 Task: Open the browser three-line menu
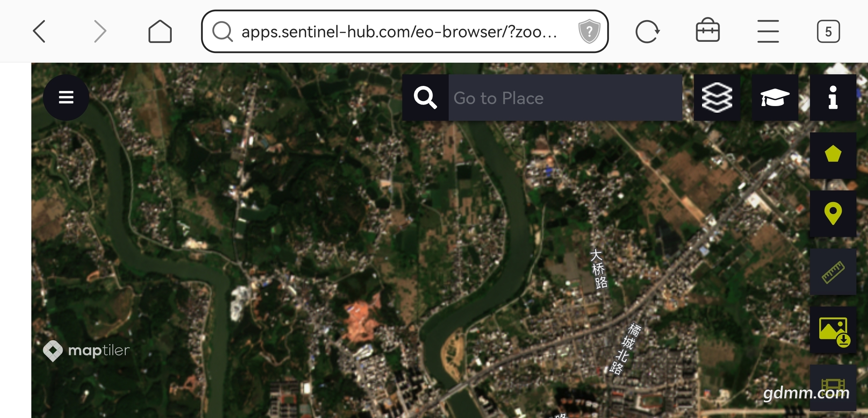(768, 31)
